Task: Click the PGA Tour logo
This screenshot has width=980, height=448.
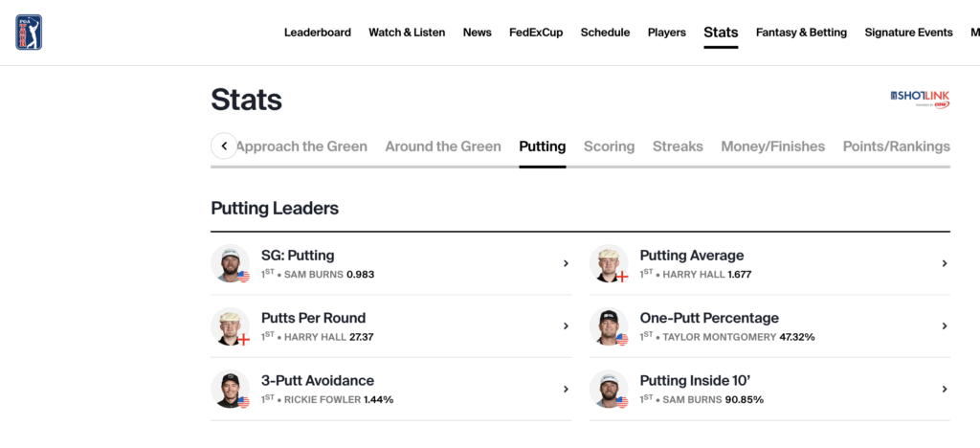Action: pos(29,33)
